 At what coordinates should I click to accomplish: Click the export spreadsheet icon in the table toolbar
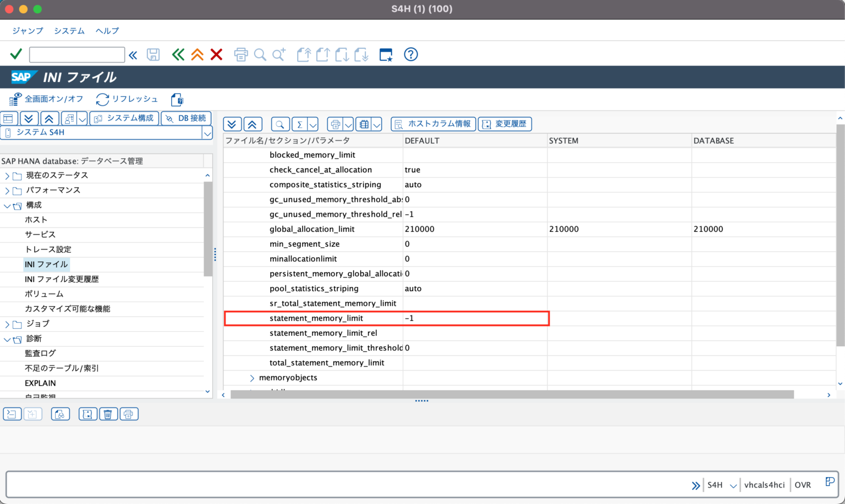[x=365, y=124]
